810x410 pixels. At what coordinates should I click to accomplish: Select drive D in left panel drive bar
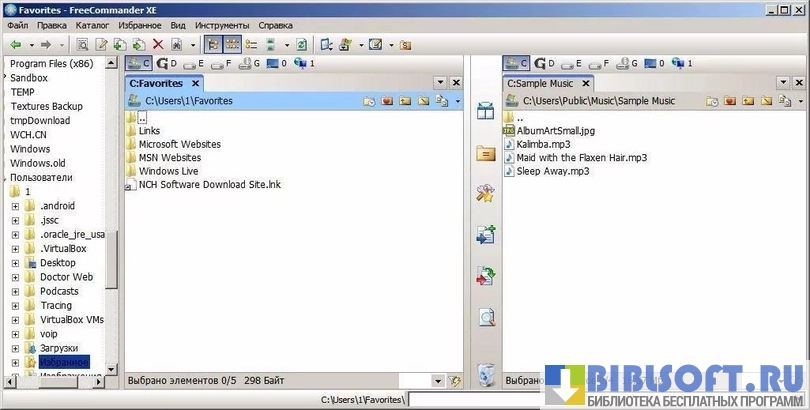tap(166, 64)
